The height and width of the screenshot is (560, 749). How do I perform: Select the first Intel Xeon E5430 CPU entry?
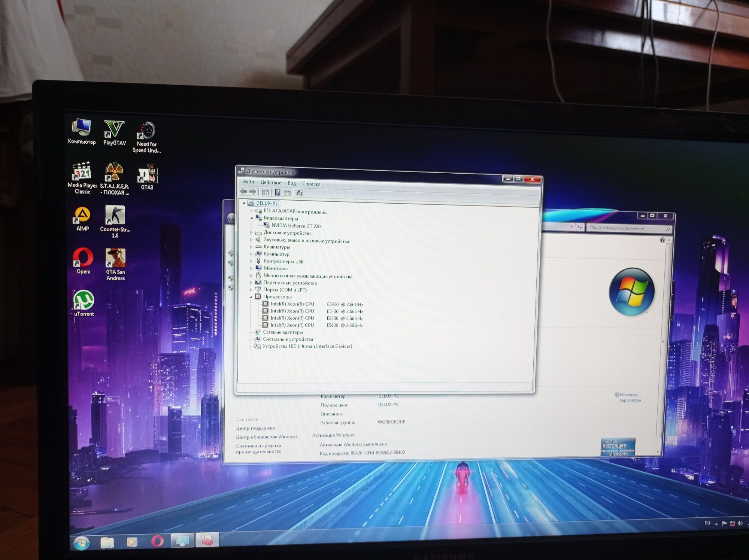point(316,304)
